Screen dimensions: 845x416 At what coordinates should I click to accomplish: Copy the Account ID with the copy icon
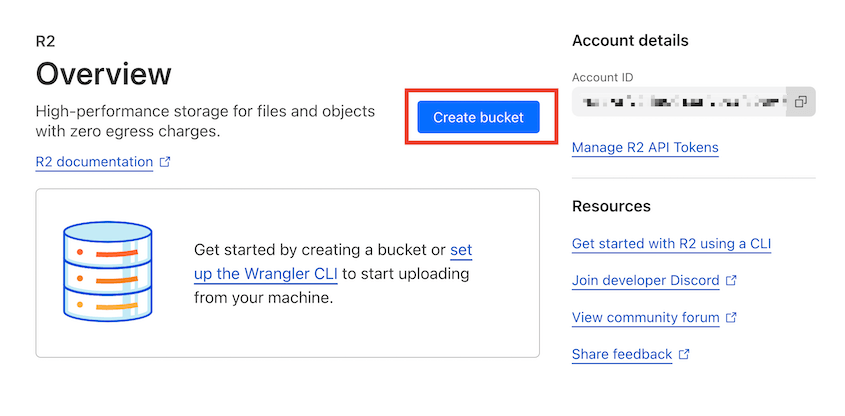pos(801,101)
